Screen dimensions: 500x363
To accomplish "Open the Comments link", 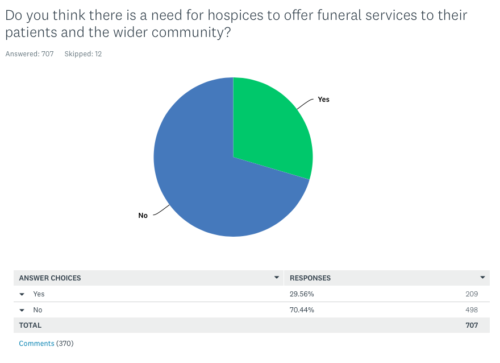I will [36, 343].
